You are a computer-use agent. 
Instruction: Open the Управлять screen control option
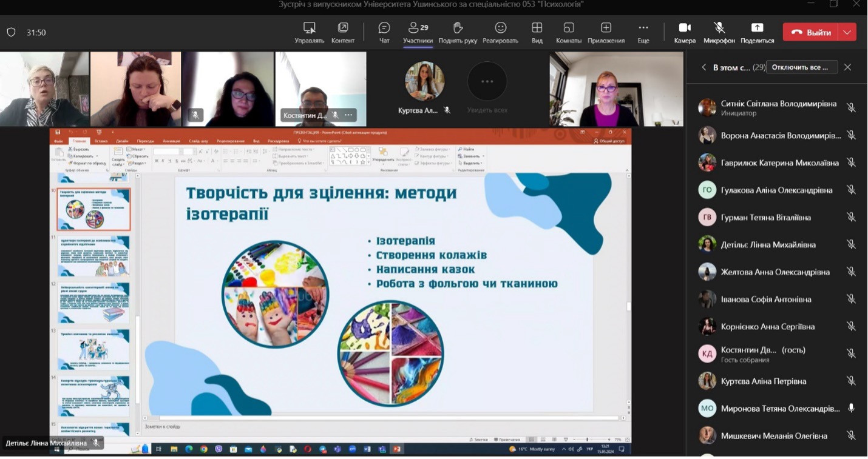(x=309, y=33)
